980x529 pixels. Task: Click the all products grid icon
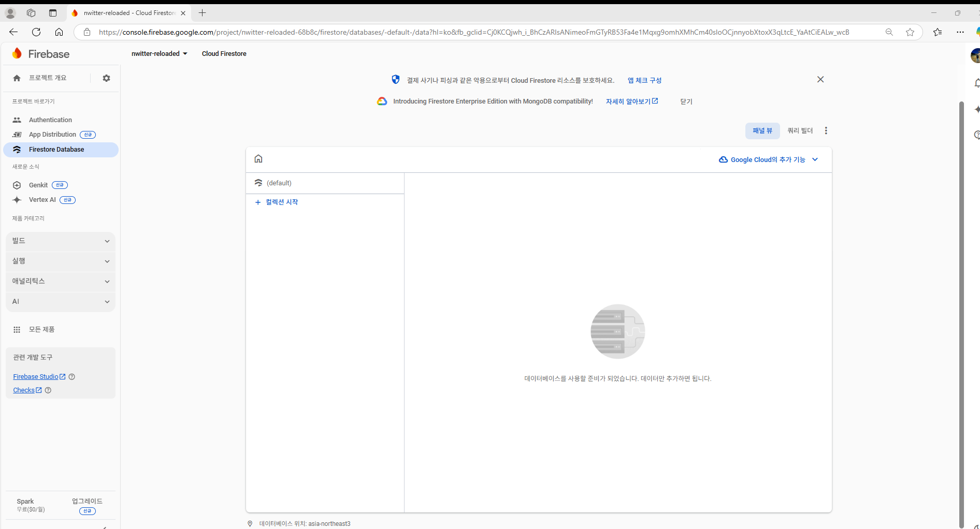[x=17, y=330]
